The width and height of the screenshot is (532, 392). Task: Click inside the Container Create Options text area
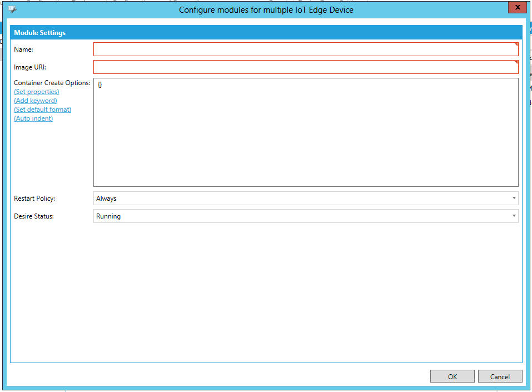[306, 132]
